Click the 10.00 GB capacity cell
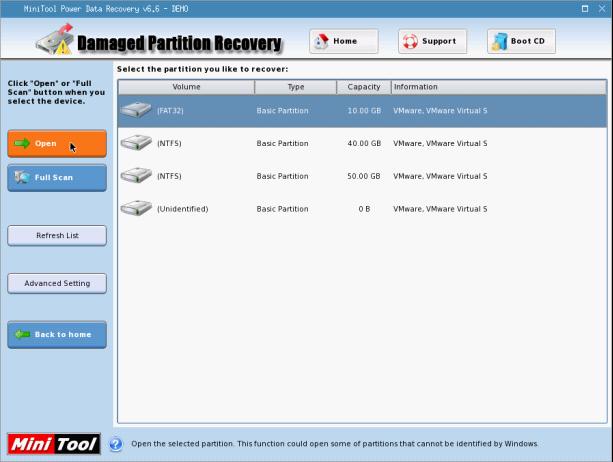 [364, 111]
